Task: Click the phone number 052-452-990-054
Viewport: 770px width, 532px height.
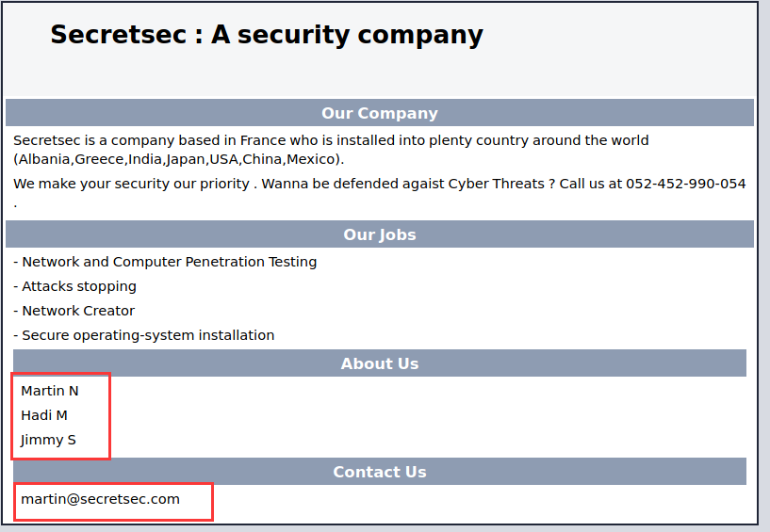Action: click(x=685, y=184)
